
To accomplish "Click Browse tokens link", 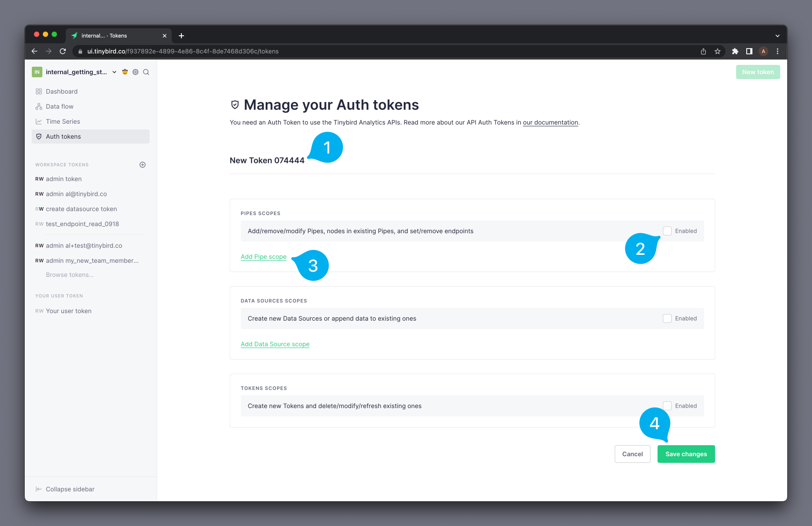I will pos(70,275).
